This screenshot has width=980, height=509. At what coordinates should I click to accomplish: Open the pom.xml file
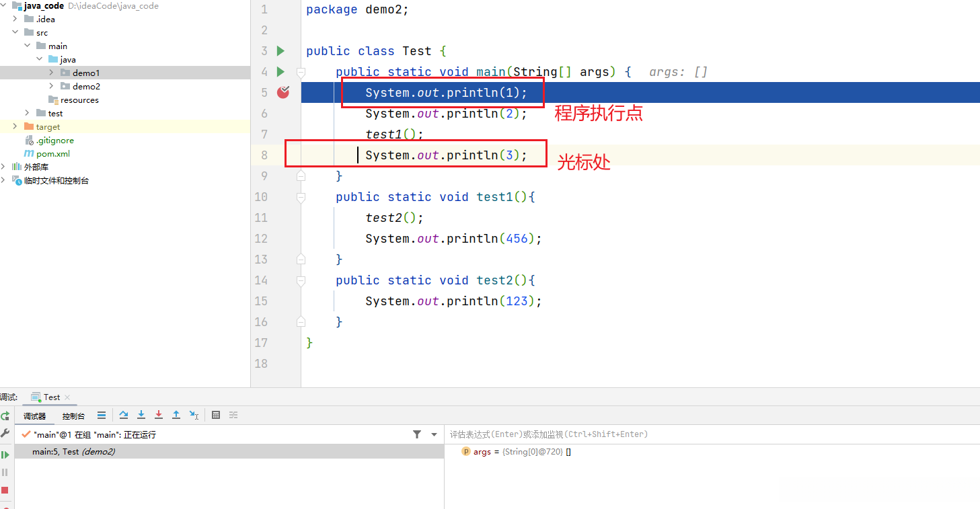tap(47, 153)
